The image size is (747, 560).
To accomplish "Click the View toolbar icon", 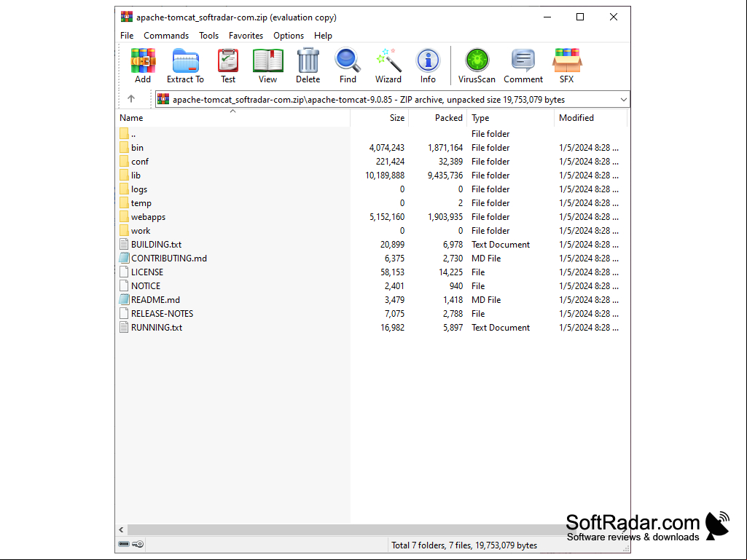I will [x=267, y=66].
